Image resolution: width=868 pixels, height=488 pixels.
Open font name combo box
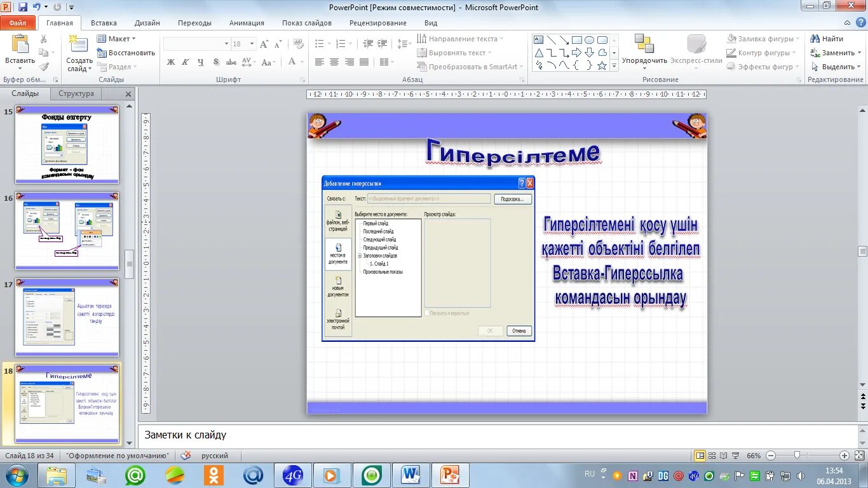[196, 44]
